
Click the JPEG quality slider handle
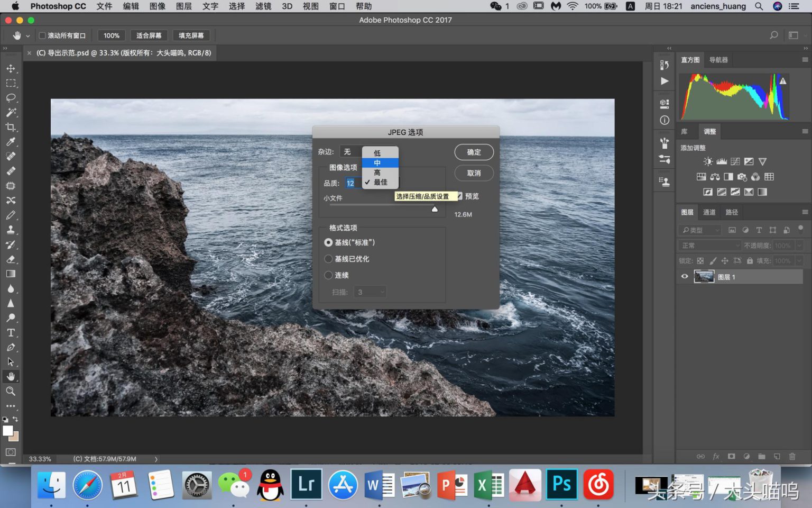click(435, 209)
